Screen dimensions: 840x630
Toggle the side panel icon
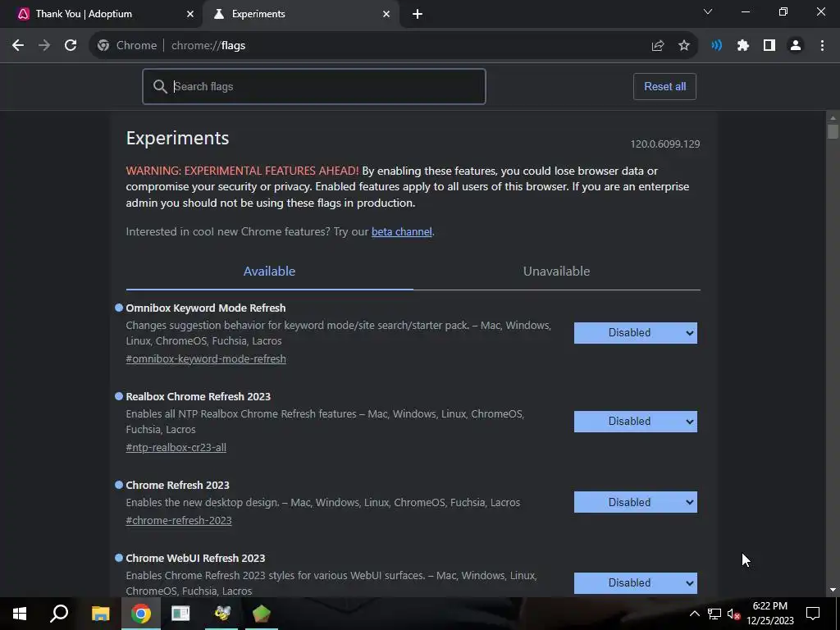[769, 46]
